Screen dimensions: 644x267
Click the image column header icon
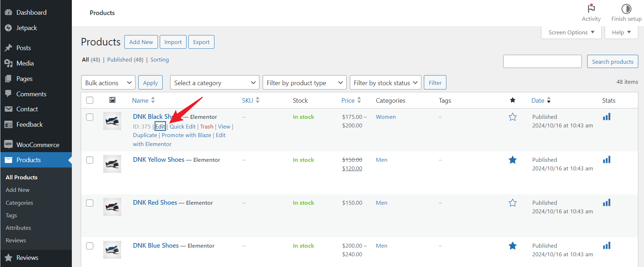[112, 100]
